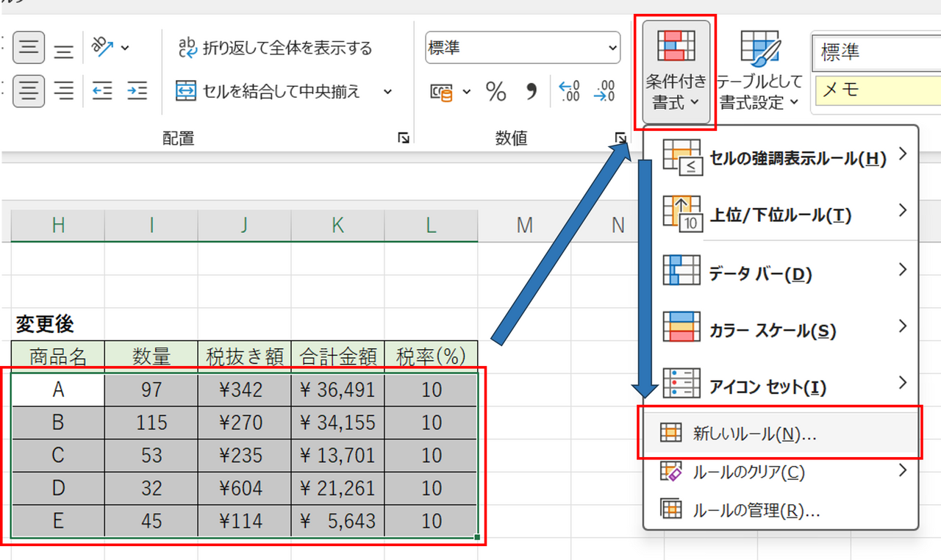941x560 pixels.
Task: Click increase decimal places icon
Action: point(569,92)
